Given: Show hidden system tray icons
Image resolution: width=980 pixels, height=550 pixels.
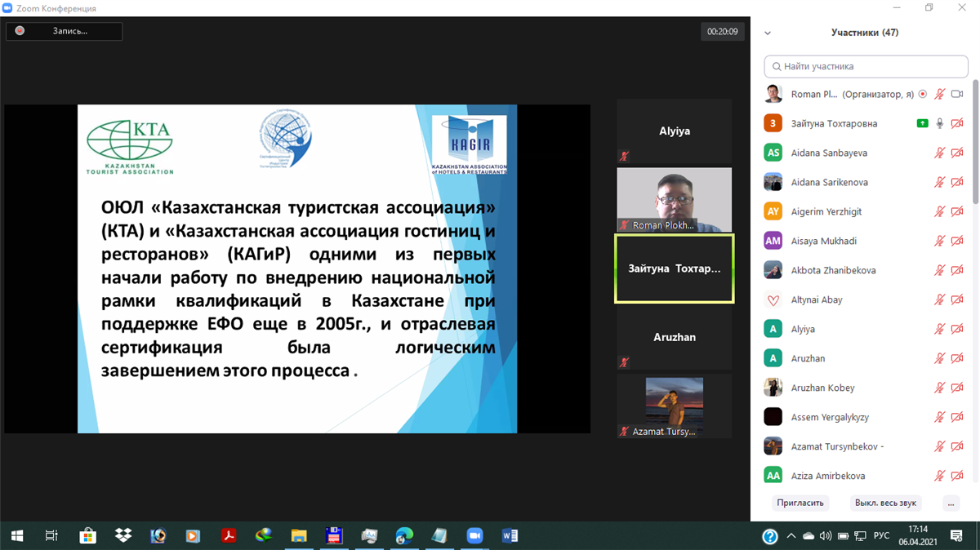Looking at the screenshot, I should (x=791, y=536).
